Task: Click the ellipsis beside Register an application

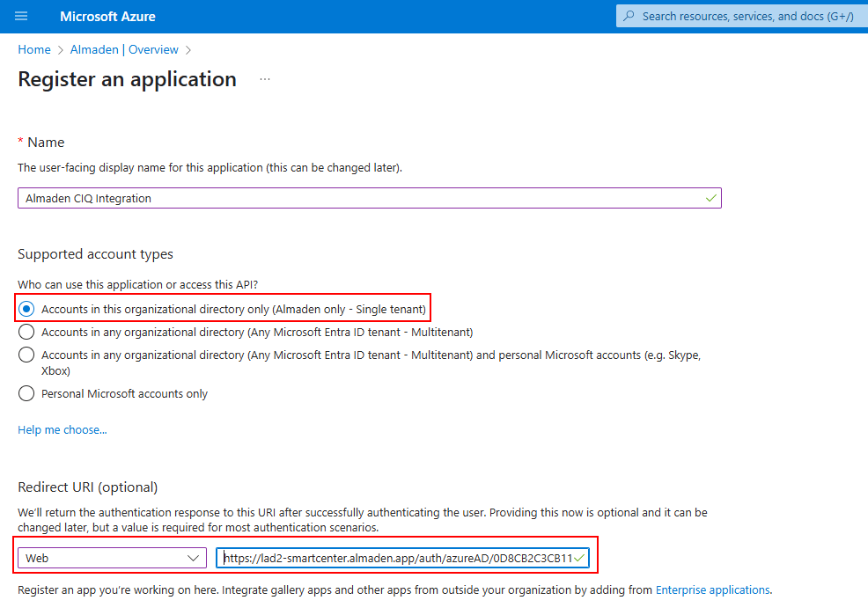Action: coord(264,79)
